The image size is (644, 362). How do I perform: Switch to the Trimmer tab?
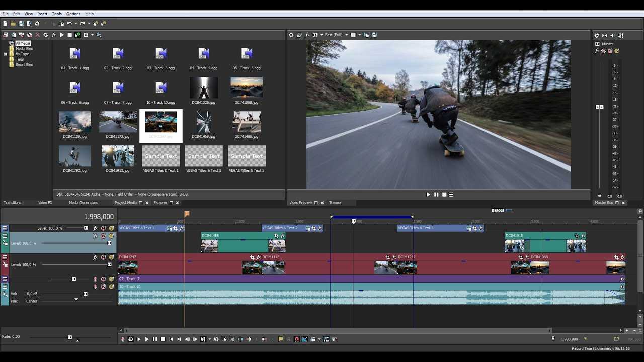[336, 203]
